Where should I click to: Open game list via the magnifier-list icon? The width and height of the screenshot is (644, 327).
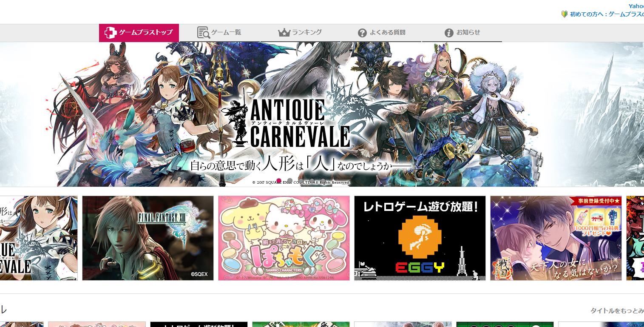coord(204,32)
